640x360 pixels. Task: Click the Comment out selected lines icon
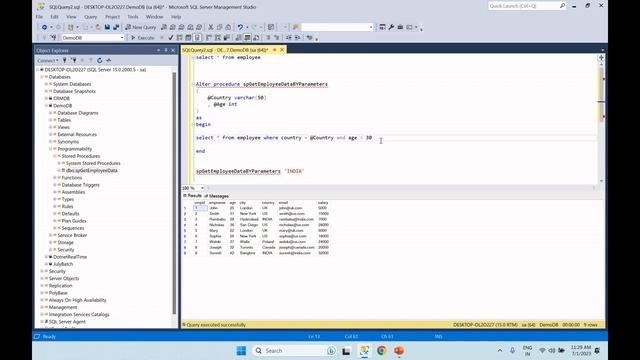pyautogui.click(x=268, y=38)
